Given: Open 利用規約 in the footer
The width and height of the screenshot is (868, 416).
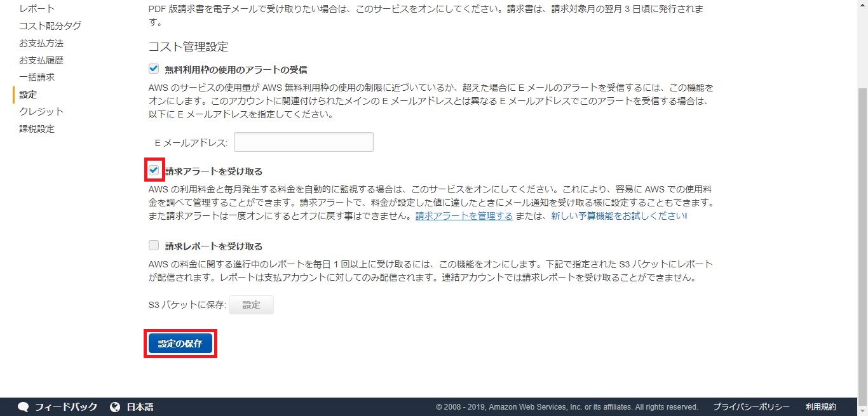Looking at the screenshot, I should (x=821, y=407).
